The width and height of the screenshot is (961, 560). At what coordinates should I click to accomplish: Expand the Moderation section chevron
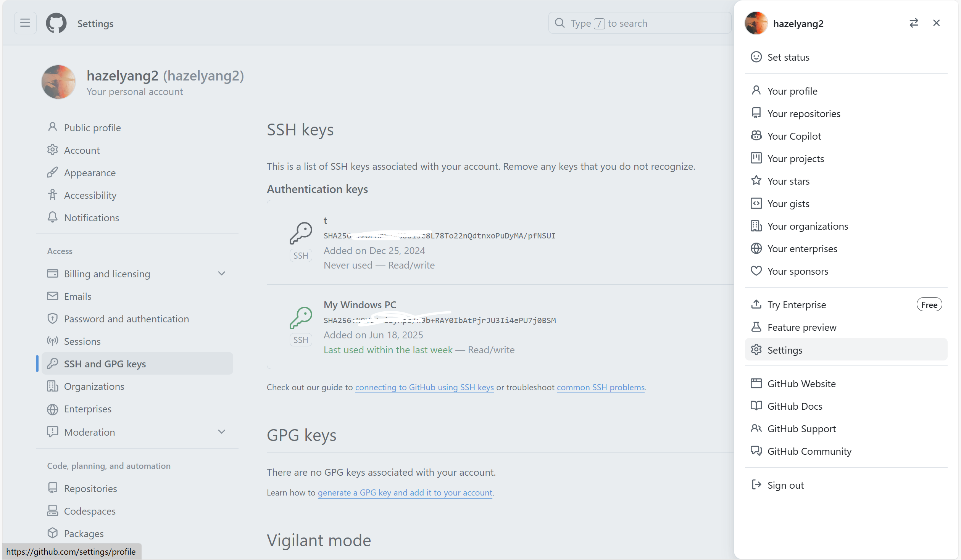pos(222,432)
